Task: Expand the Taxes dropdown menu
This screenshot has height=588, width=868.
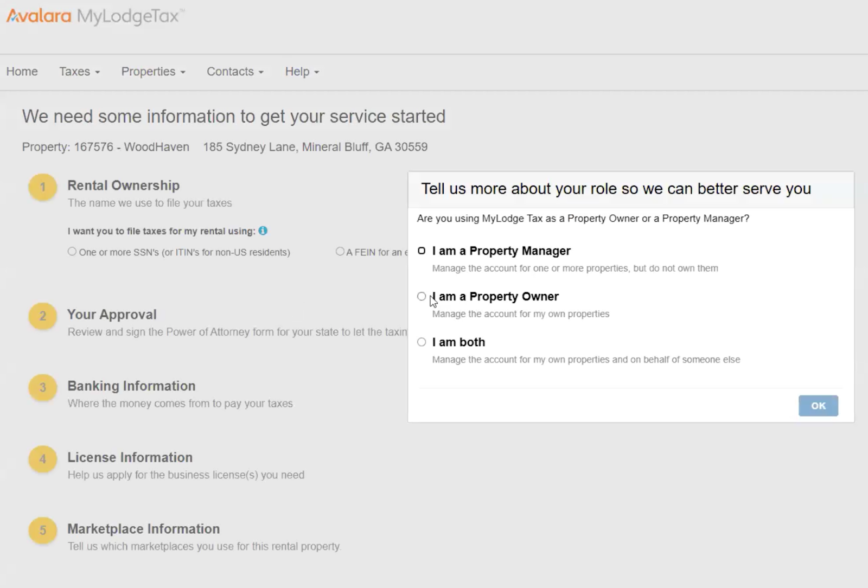Action: [79, 71]
